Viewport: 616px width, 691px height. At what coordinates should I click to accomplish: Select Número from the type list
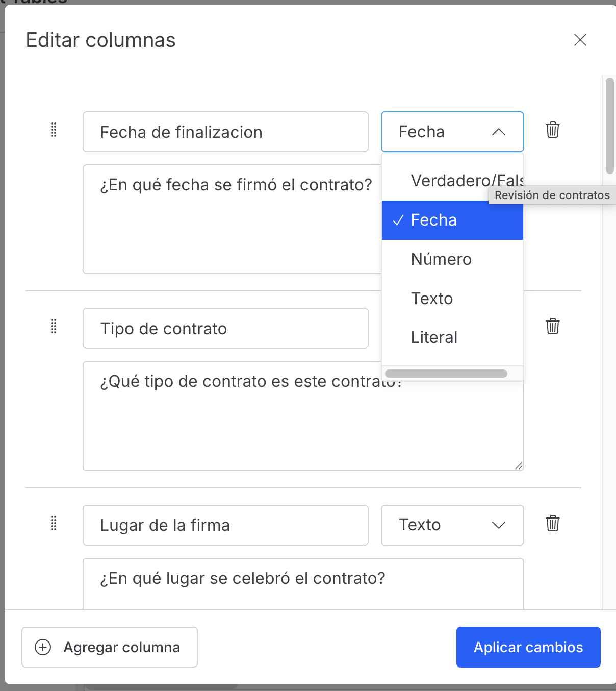tap(452, 259)
